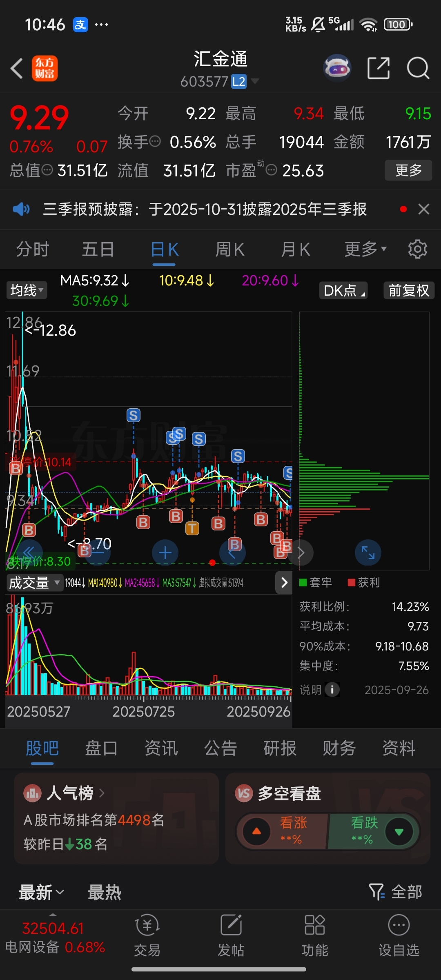
Task: Expand chip distribution fullscreen arrows
Action: click(368, 552)
